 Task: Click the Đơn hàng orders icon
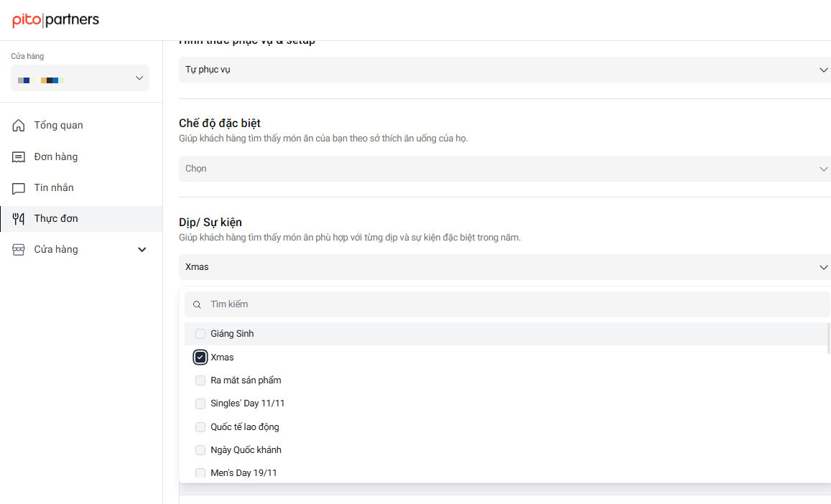click(19, 157)
